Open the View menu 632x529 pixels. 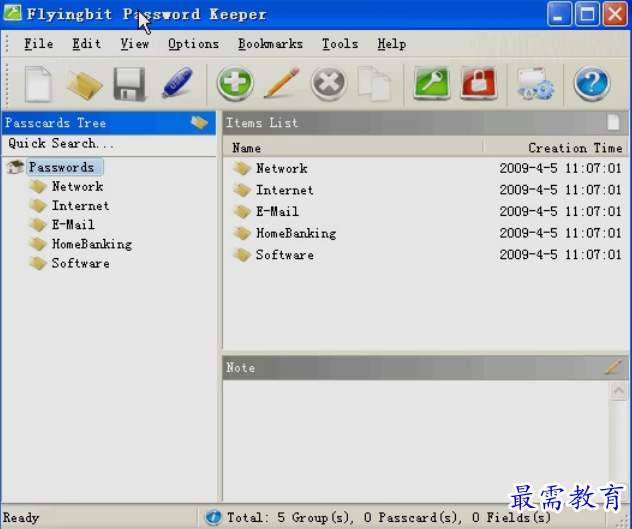(x=135, y=44)
